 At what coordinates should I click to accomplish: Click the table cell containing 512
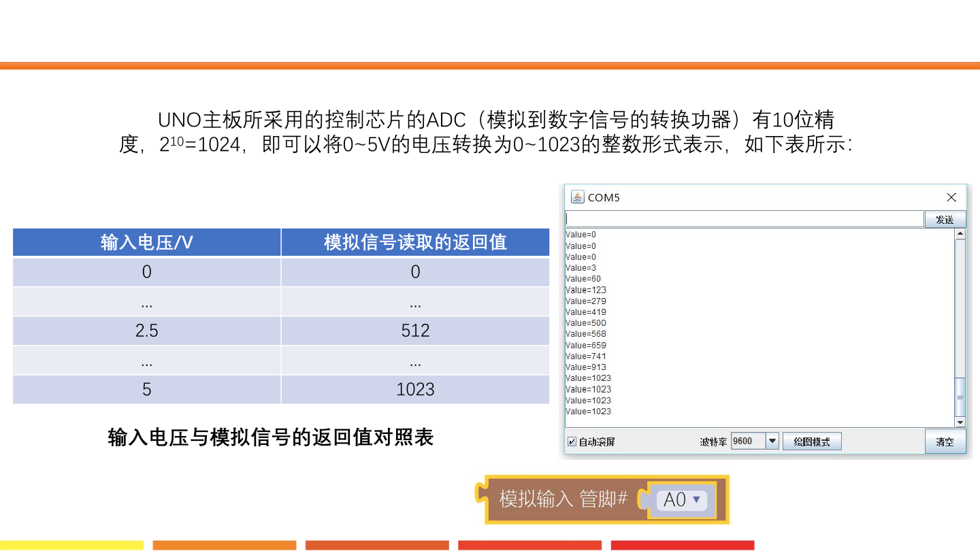click(x=414, y=331)
